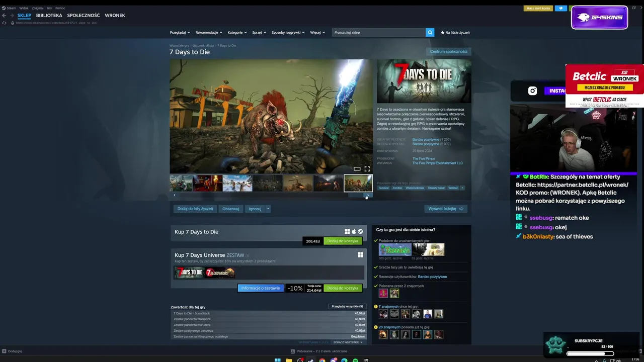This screenshot has height=362, width=644.
Task: Add 7 Days to Die 208,49zł to cart
Action: point(343,241)
